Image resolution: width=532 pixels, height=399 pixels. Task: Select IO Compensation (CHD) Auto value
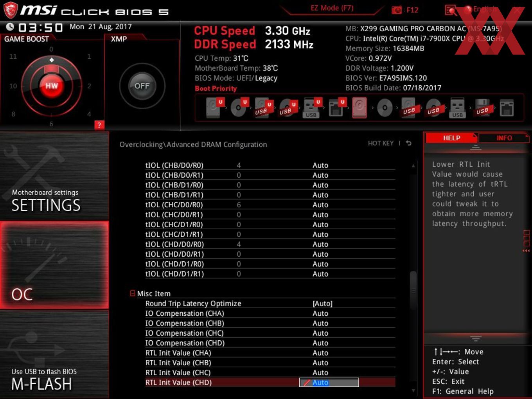pos(320,343)
